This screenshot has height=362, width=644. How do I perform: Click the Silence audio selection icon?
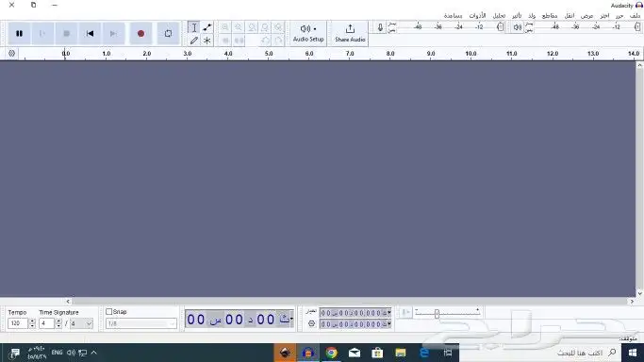pyautogui.click(x=239, y=41)
